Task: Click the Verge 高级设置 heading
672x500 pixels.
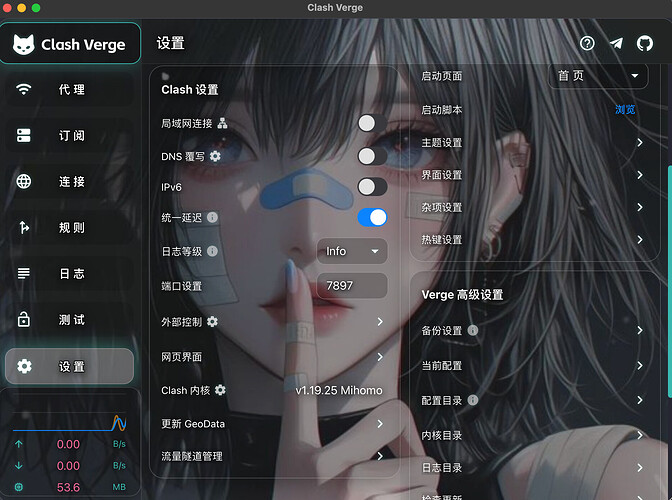Action: (462, 295)
